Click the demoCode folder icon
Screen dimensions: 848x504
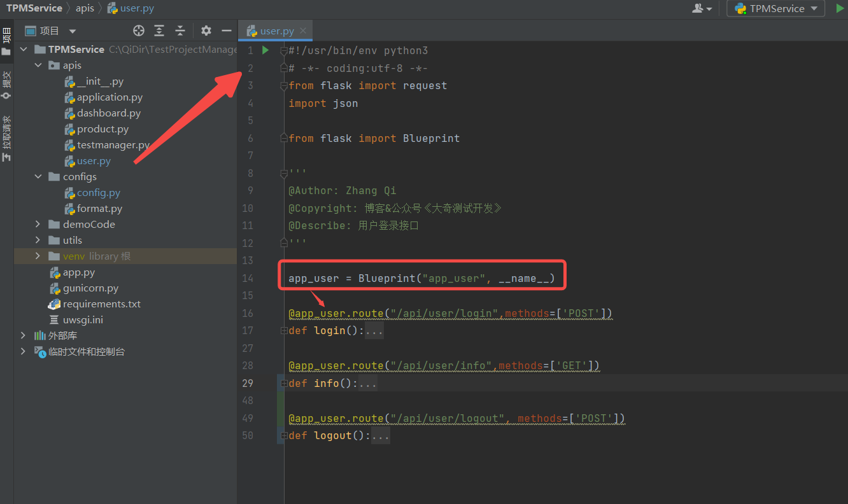[53, 224]
